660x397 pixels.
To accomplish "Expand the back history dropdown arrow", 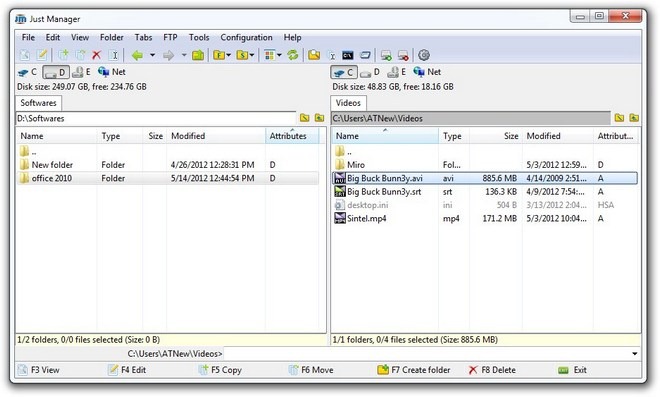I will click(152, 55).
